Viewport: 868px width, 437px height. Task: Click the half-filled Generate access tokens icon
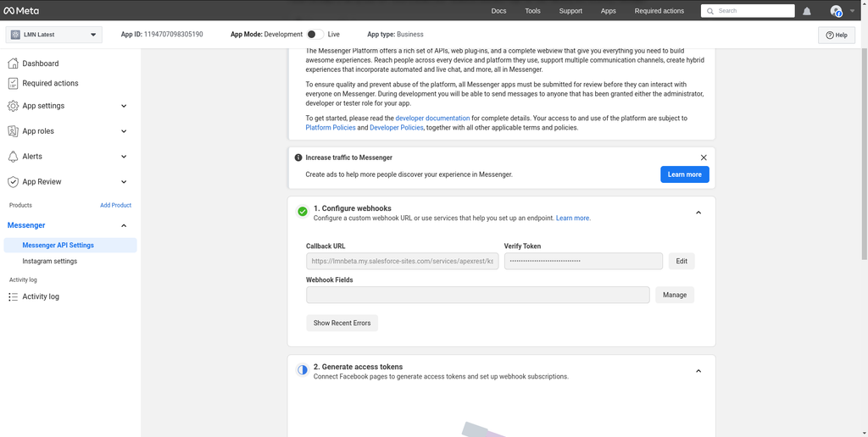(x=303, y=370)
